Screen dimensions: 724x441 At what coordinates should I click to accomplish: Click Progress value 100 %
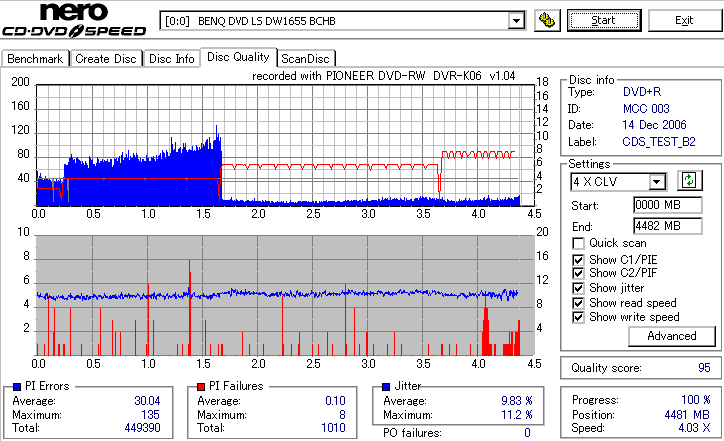(695, 400)
